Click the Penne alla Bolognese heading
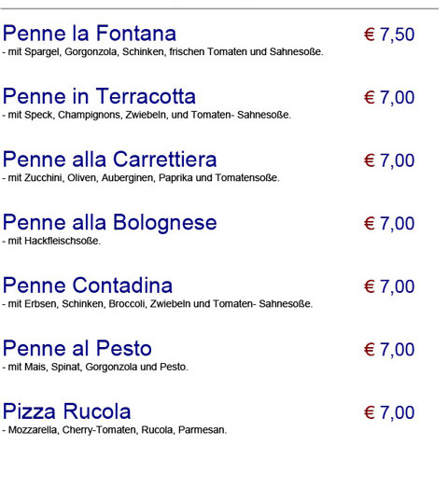 tap(109, 223)
